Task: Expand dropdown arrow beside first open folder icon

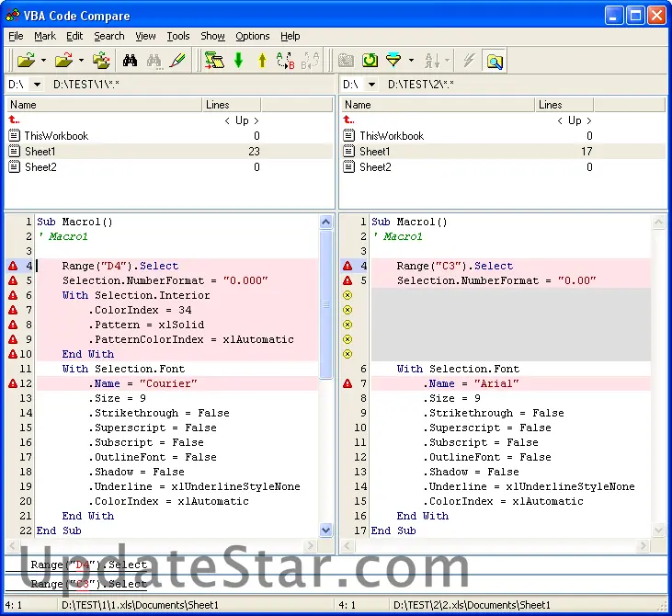Action: tap(43, 62)
